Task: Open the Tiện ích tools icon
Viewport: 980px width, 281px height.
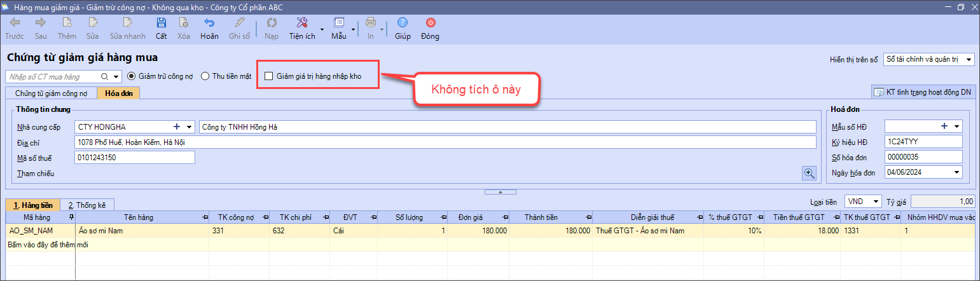Action: pos(302,24)
